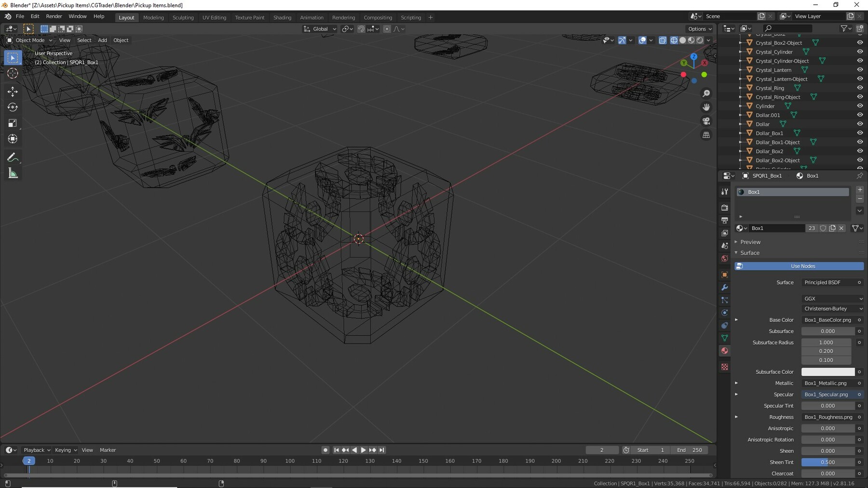
Task: Click the Box1_BaseColor.png base color field
Action: (827, 320)
